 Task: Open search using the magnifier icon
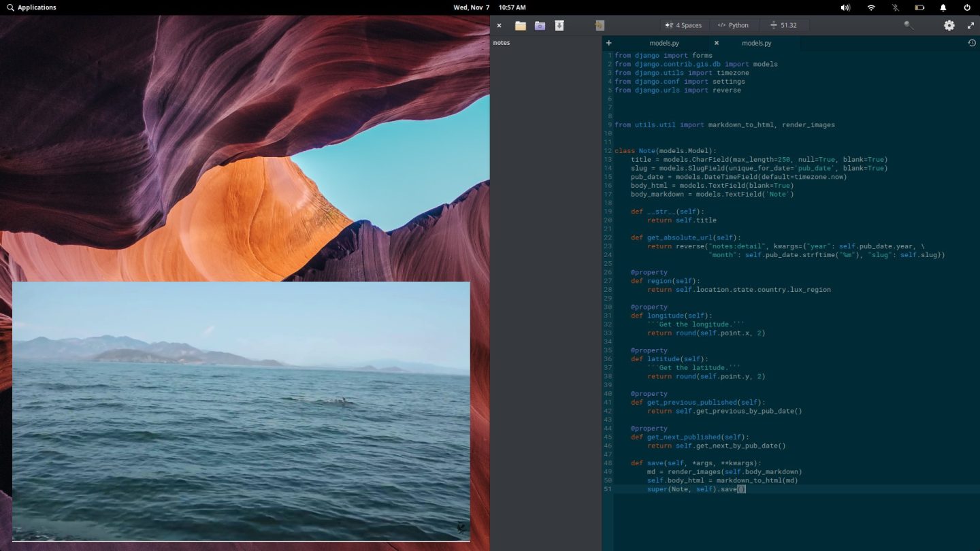click(909, 25)
